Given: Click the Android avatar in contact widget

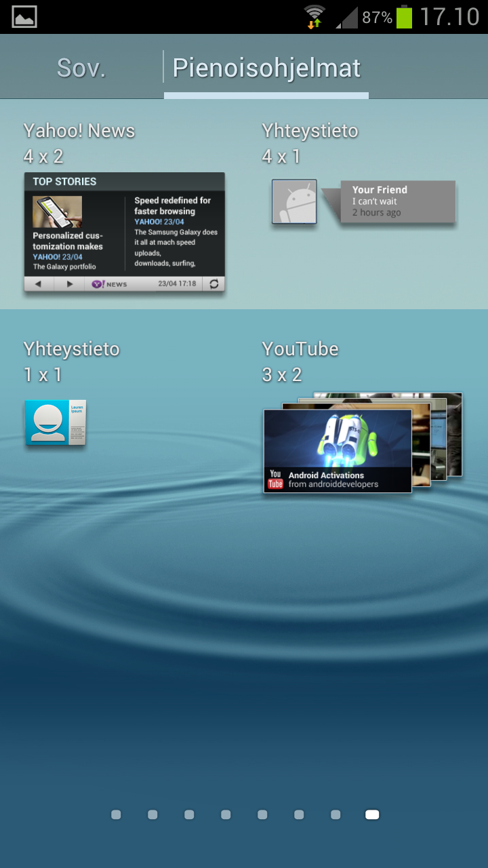Looking at the screenshot, I should tap(294, 201).
